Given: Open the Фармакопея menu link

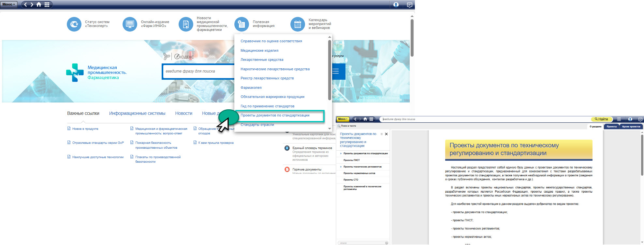Looking at the screenshot, I should 251,88.
